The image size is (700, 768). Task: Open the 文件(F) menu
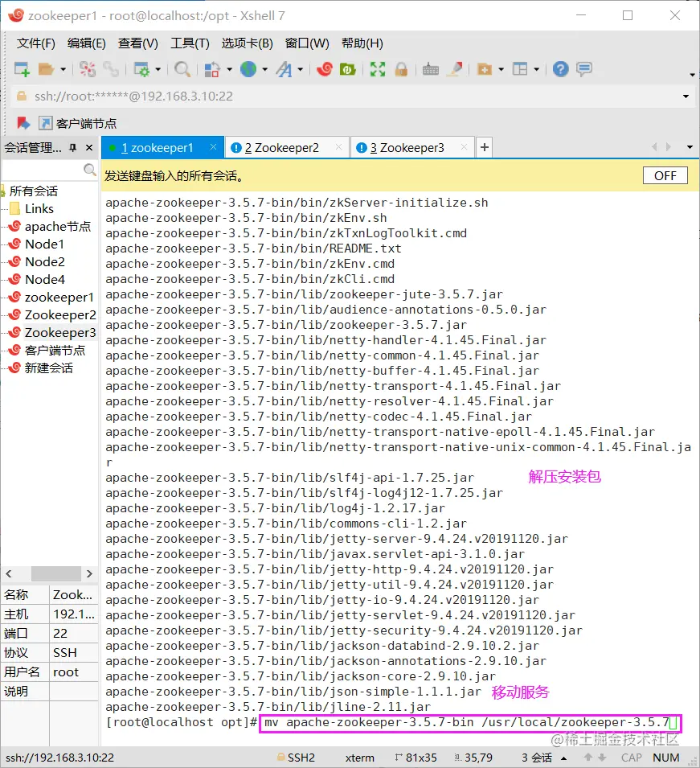click(35, 43)
